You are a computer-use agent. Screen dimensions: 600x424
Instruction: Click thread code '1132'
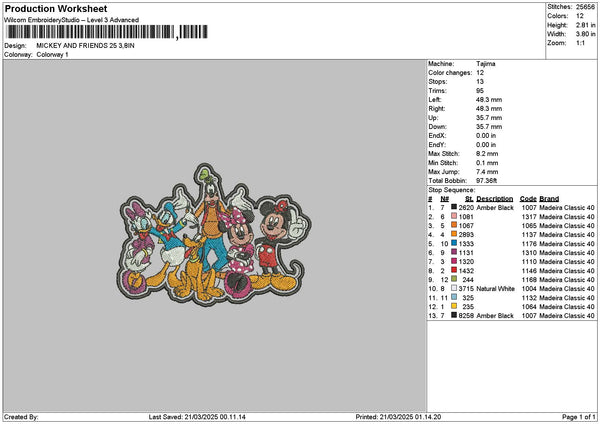[x=529, y=298]
